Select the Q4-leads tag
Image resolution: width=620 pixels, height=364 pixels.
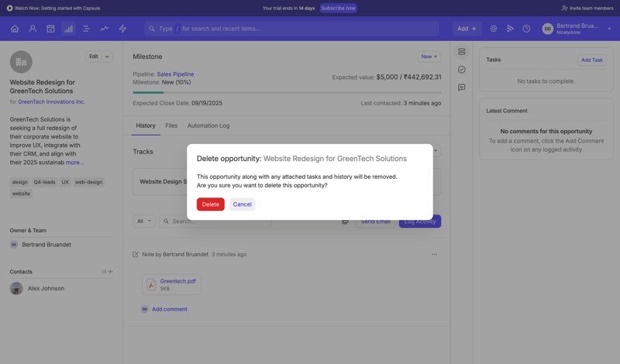point(44,182)
